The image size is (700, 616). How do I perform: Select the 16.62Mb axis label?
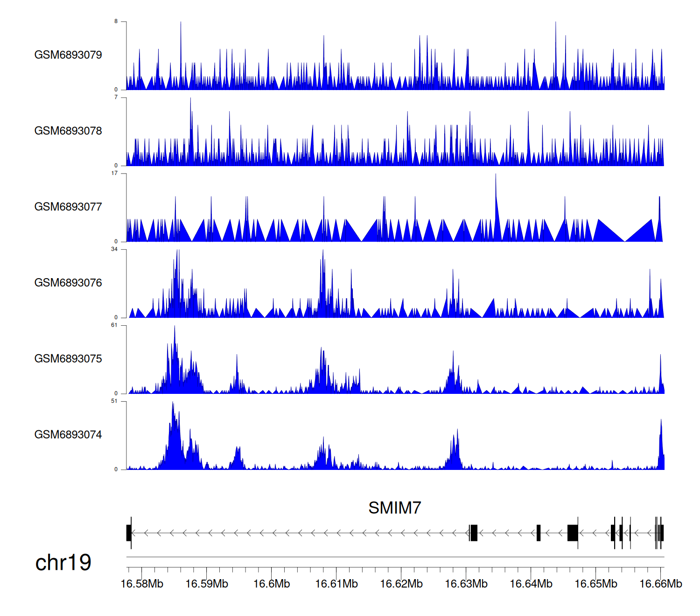click(x=401, y=584)
